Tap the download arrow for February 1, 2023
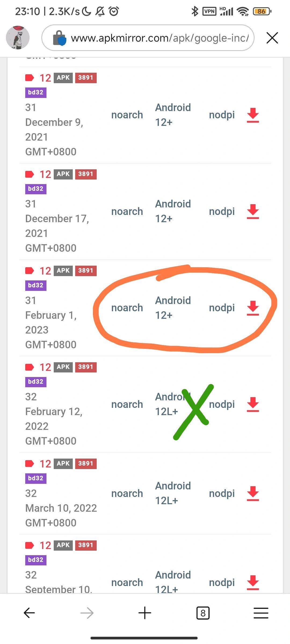Image resolution: width=290 pixels, height=644 pixels. (x=253, y=308)
